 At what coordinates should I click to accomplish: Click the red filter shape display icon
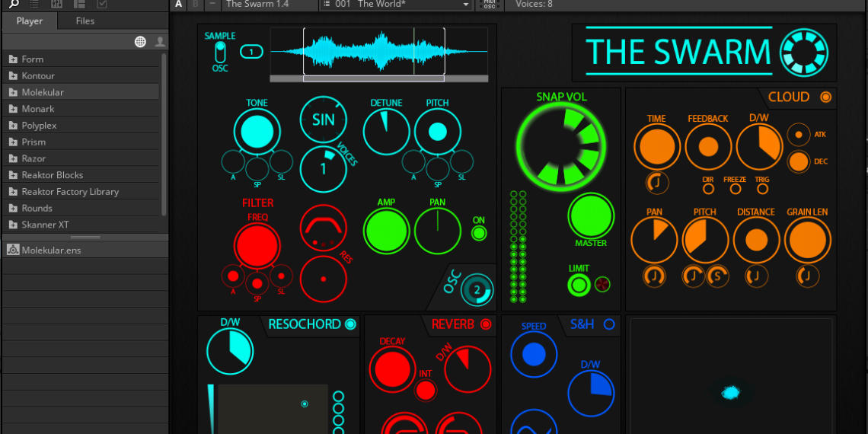click(323, 228)
